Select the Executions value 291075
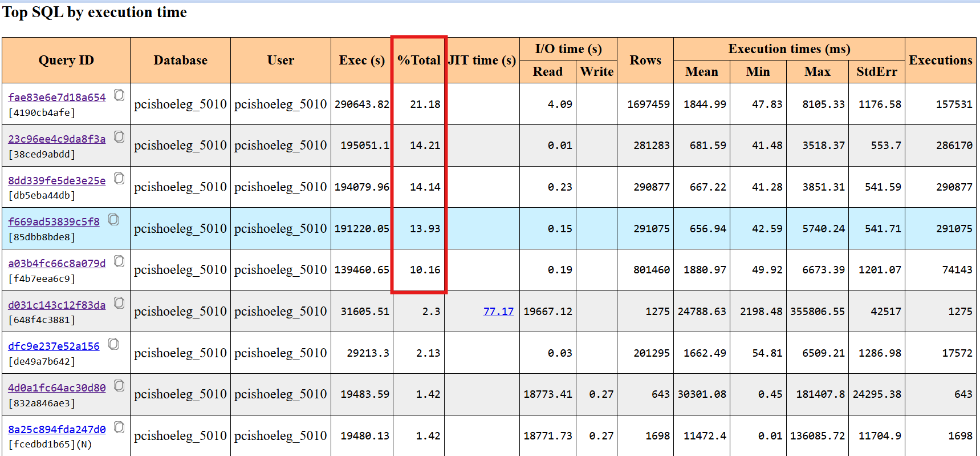Screen dimensions: 980x456 tap(954, 229)
